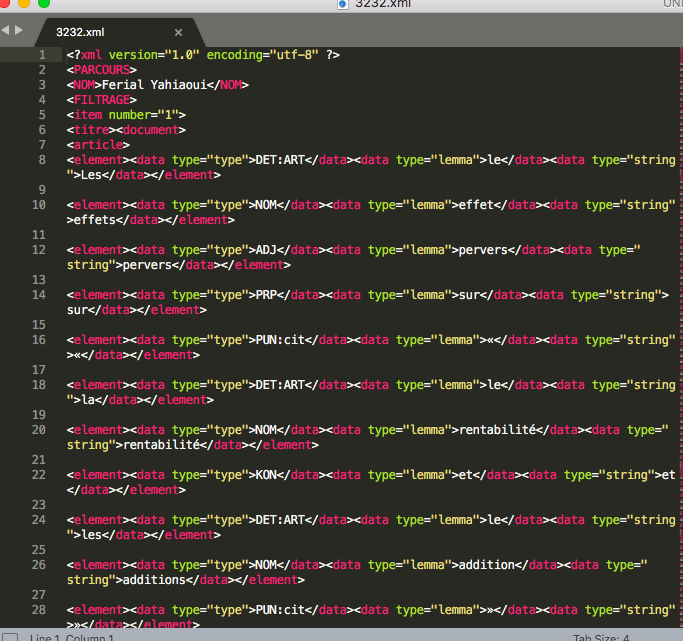Click line number 25 in the gutter
The height and width of the screenshot is (641, 683).
pos(39,550)
